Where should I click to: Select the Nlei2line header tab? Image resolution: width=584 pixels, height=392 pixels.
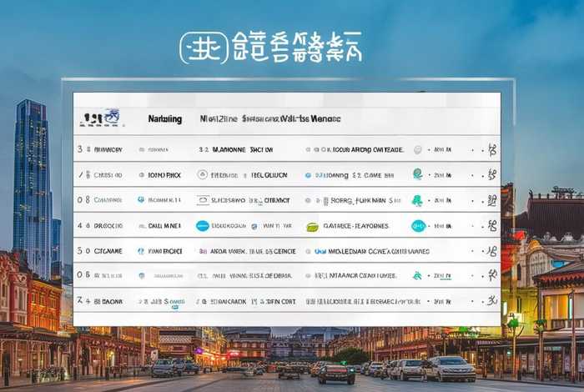219,119
